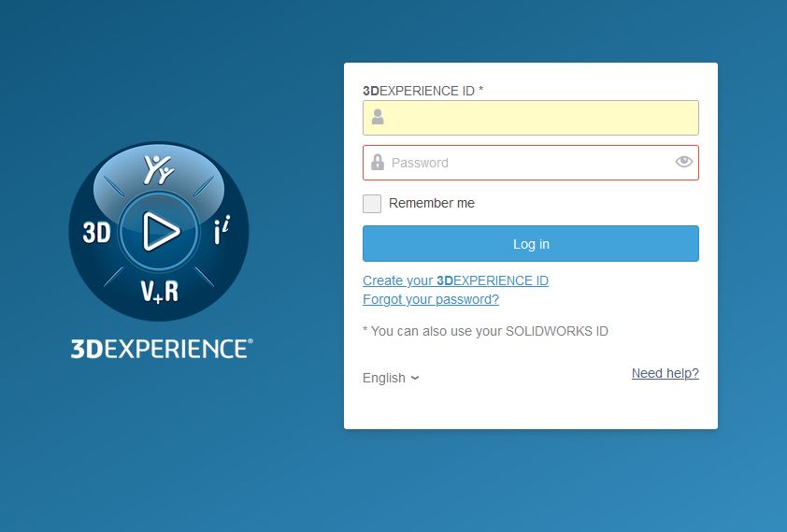
Task: Click the play button in the compass center
Action: 160,231
